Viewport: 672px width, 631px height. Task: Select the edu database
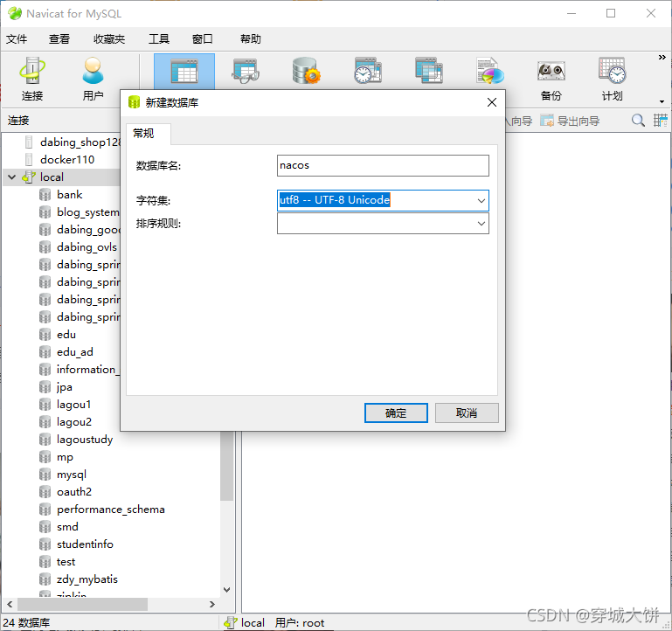(58, 335)
